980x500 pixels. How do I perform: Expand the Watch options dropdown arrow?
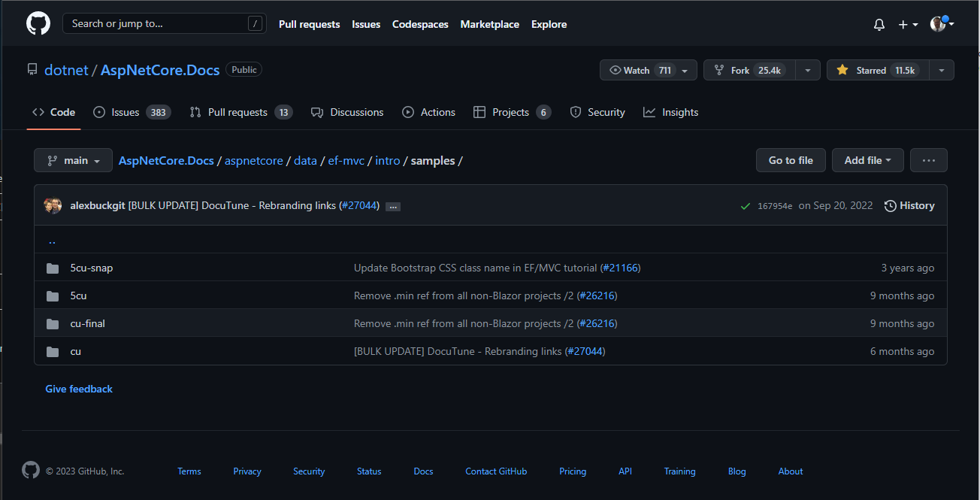coord(685,70)
